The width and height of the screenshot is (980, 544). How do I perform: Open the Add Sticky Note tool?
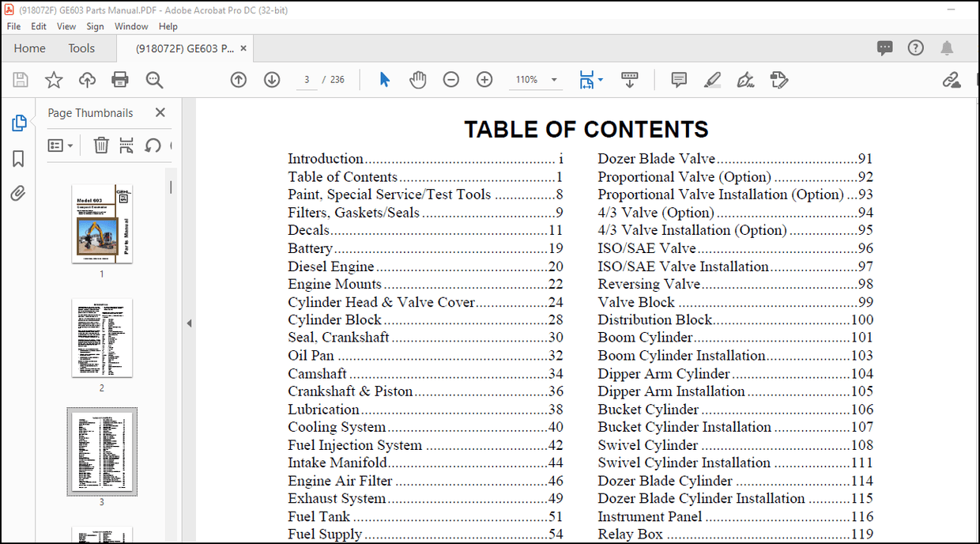point(678,79)
